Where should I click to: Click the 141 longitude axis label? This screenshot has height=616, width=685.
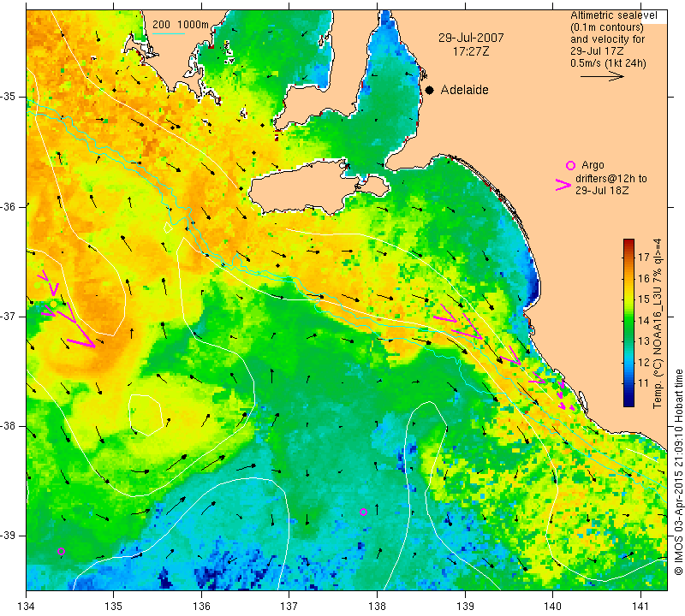(640, 607)
